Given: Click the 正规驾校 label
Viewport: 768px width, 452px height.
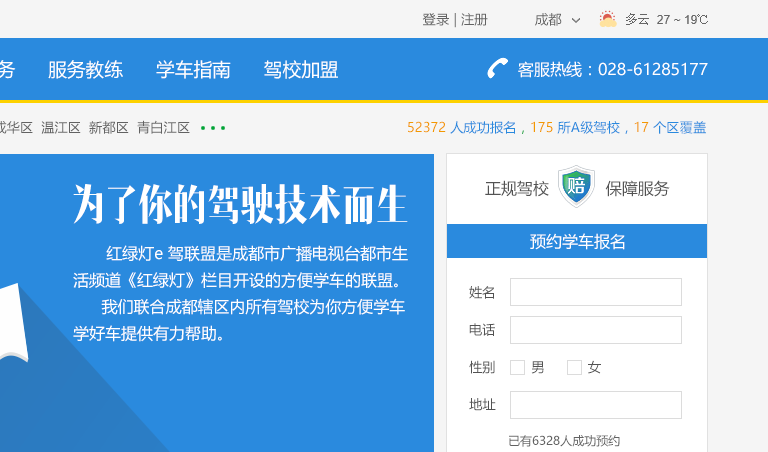Looking at the screenshot, I should point(517,189).
